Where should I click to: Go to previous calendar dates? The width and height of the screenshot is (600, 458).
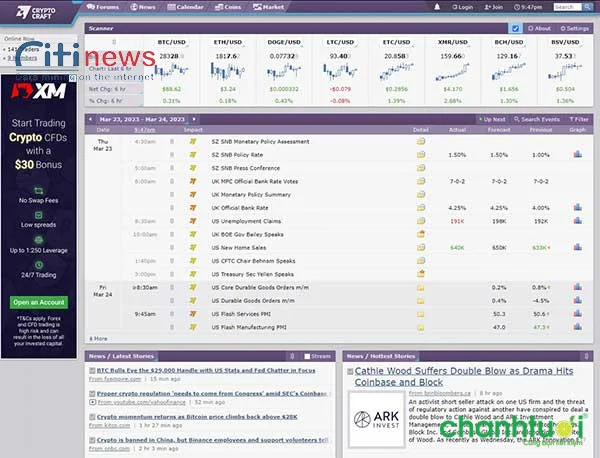tap(90, 119)
